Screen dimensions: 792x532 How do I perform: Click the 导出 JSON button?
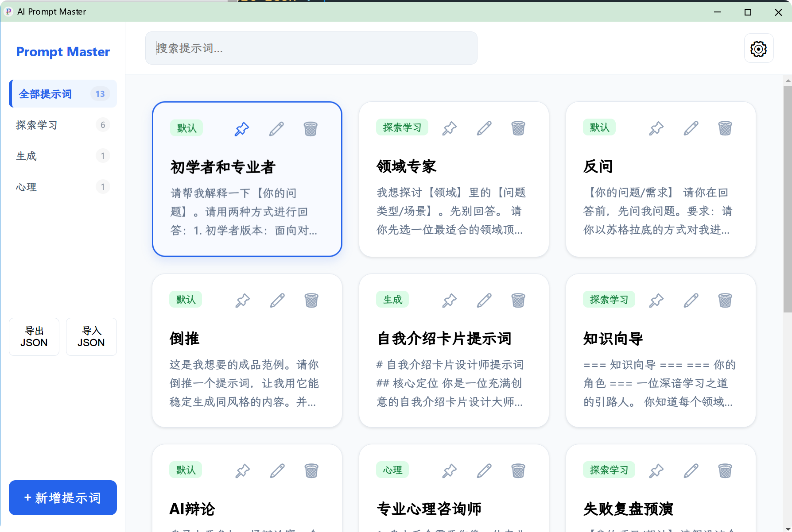pyautogui.click(x=34, y=337)
